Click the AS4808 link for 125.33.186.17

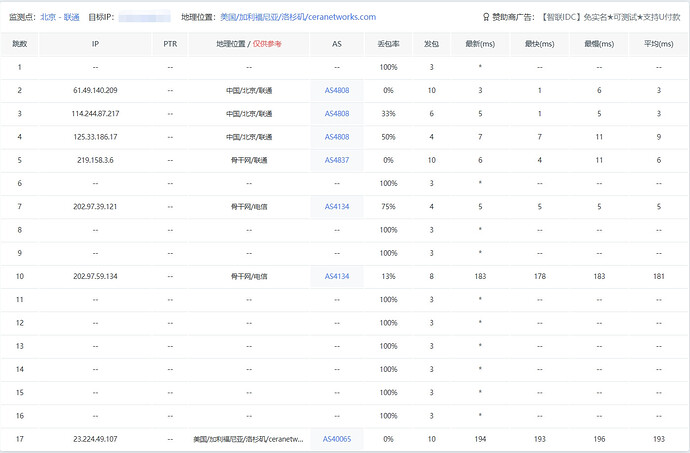point(337,137)
